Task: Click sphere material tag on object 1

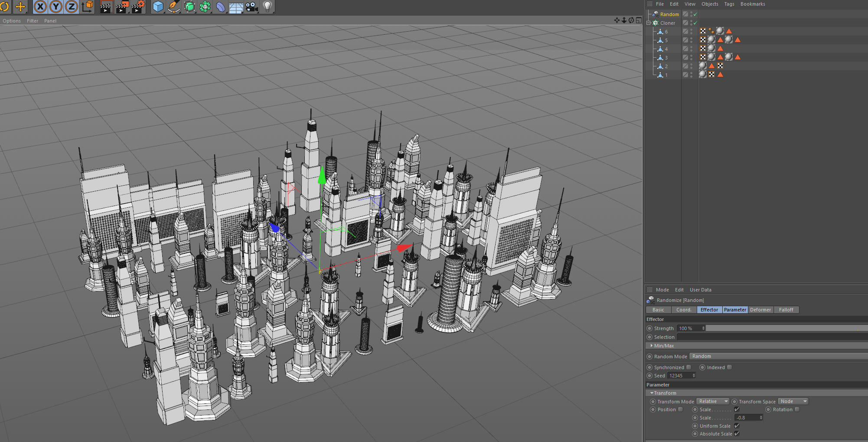Action: (703, 75)
